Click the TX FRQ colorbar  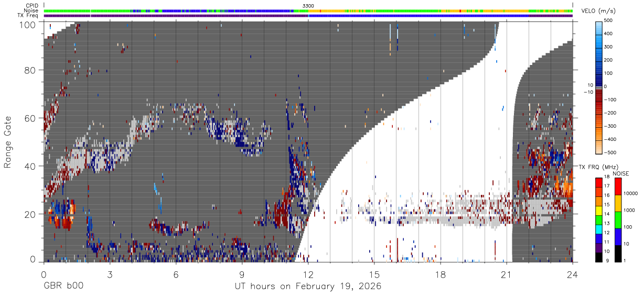(599, 220)
